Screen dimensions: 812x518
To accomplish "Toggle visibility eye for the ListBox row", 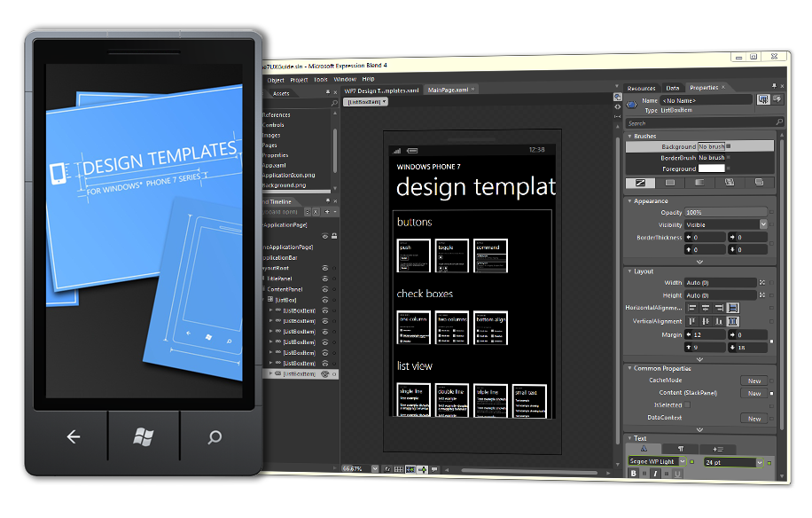I will click(x=325, y=300).
